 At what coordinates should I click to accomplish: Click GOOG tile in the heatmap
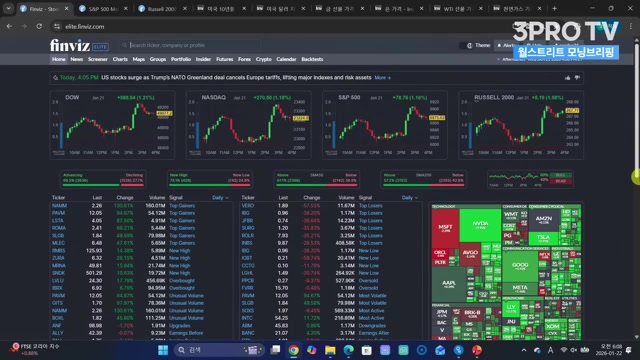coord(520,266)
